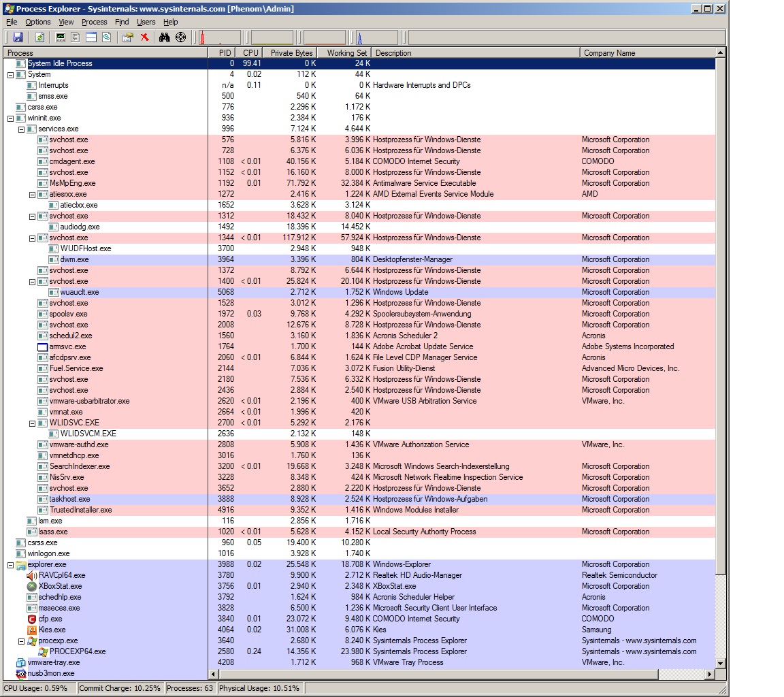Image resolution: width=784 pixels, height=697 pixels.
Task: Click the armsvc.exe process icon
Action: pyautogui.click(x=43, y=347)
